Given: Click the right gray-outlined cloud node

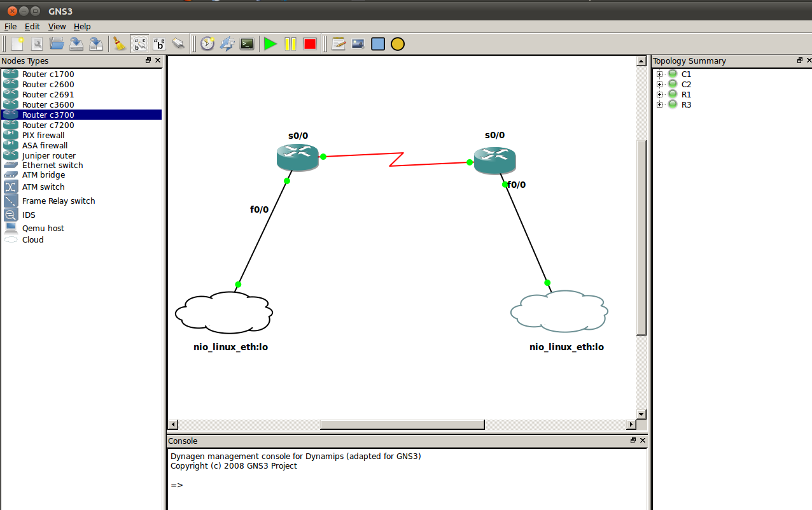Looking at the screenshot, I should tap(559, 311).
